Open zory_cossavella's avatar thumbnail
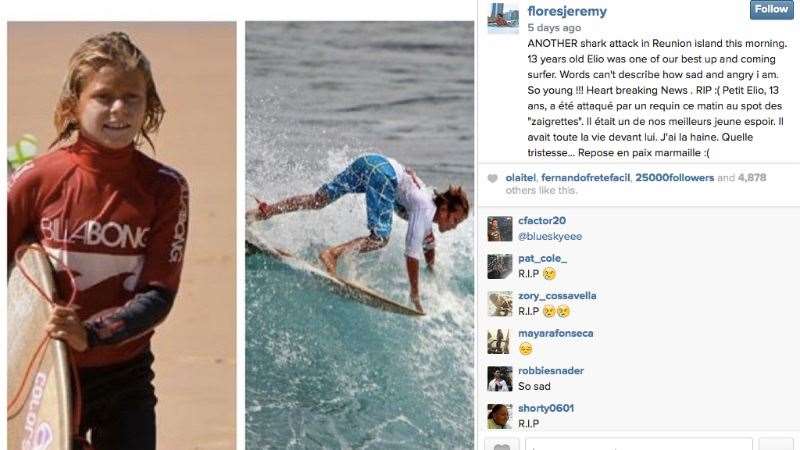The width and height of the screenshot is (800, 450). pyautogui.click(x=499, y=304)
